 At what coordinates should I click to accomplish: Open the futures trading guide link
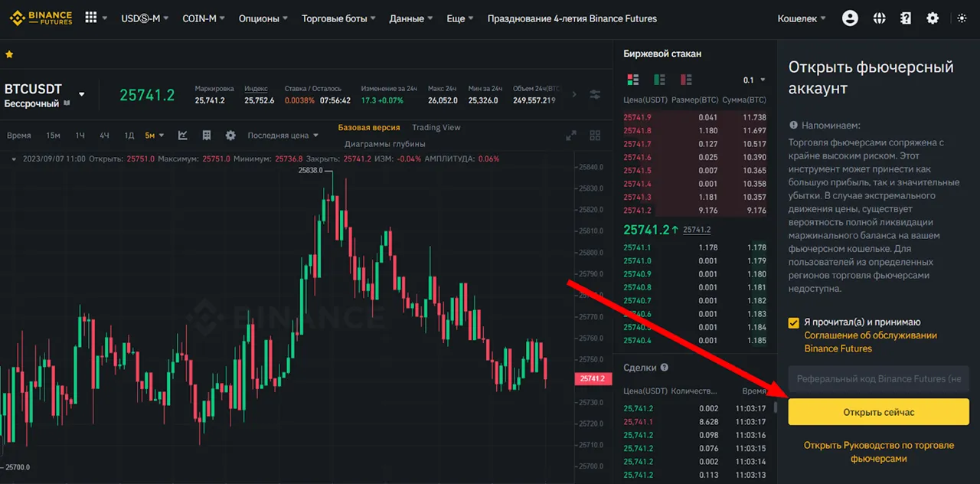pyautogui.click(x=878, y=452)
